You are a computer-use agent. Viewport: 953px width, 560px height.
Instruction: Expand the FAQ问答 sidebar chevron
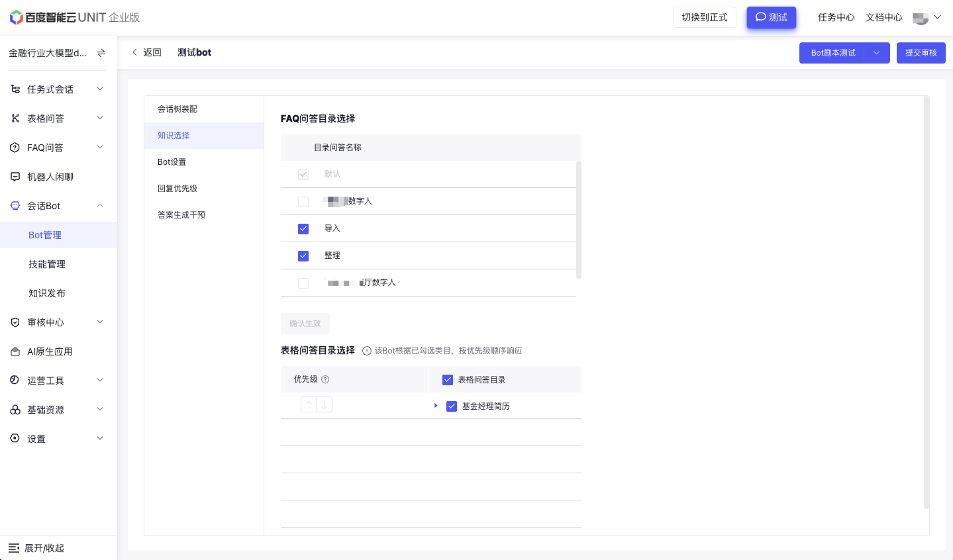pyautogui.click(x=100, y=147)
